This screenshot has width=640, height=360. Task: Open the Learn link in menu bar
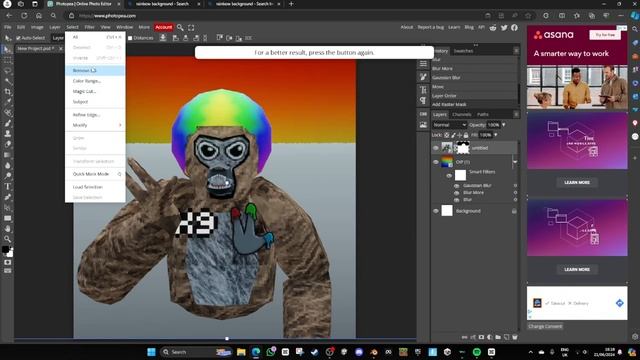click(454, 27)
